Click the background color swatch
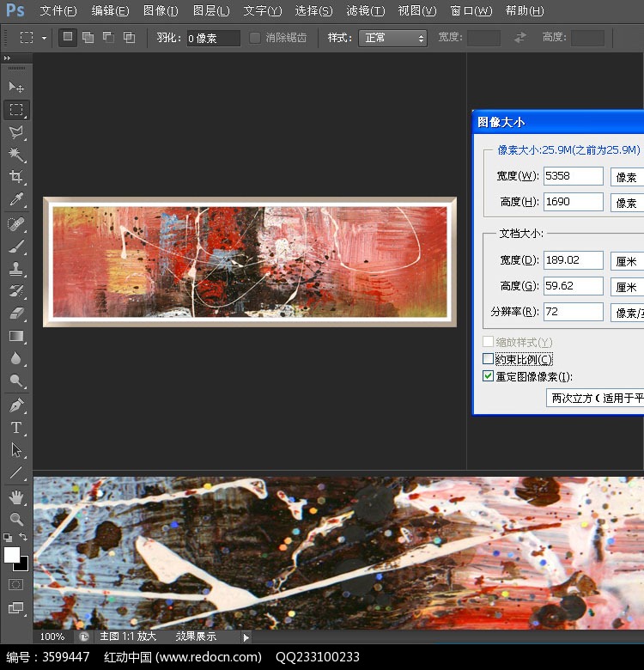The height and width of the screenshot is (670, 644). pos(23,566)
